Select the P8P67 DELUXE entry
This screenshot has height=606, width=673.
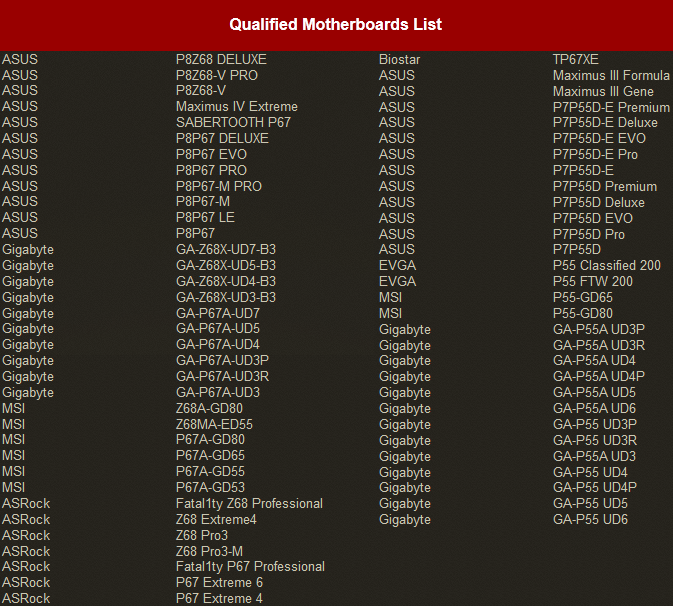click(x=222, y=138)
